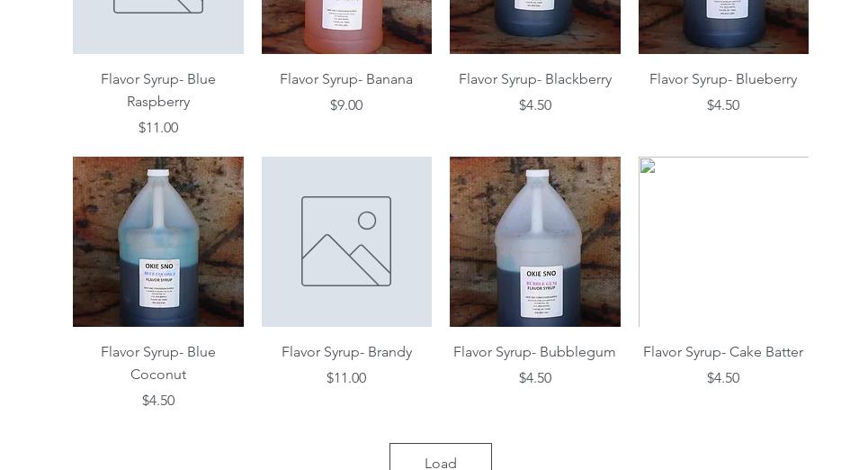Image resolution: width=868 pixels, height=470 pixels.
Task: Open Flavor Syrup- Cake Batter product title
Action: 723,352
